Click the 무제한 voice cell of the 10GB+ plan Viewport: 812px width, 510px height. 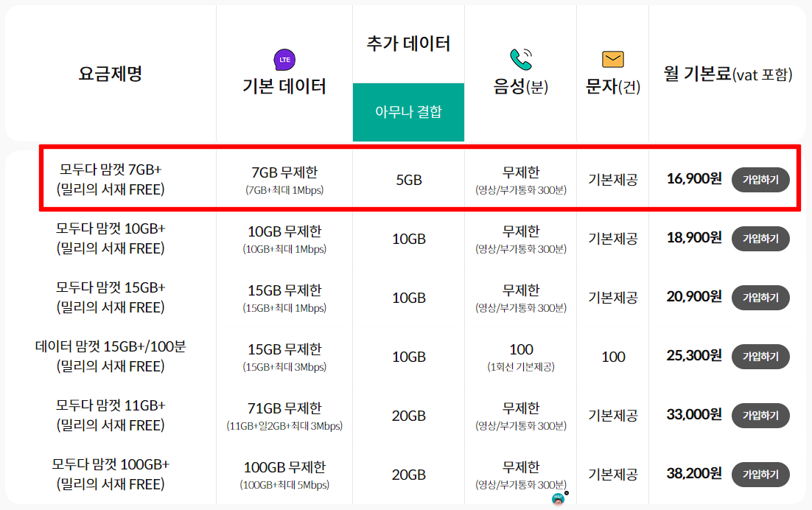(x=519, y=237)
